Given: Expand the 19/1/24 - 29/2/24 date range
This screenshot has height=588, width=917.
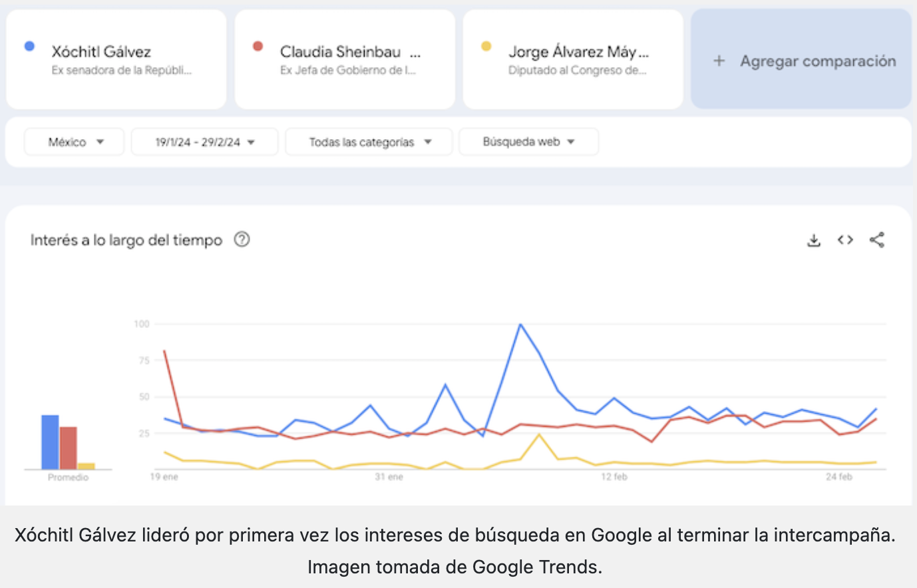Looking at the screenshot, I should tap(204, 142).
